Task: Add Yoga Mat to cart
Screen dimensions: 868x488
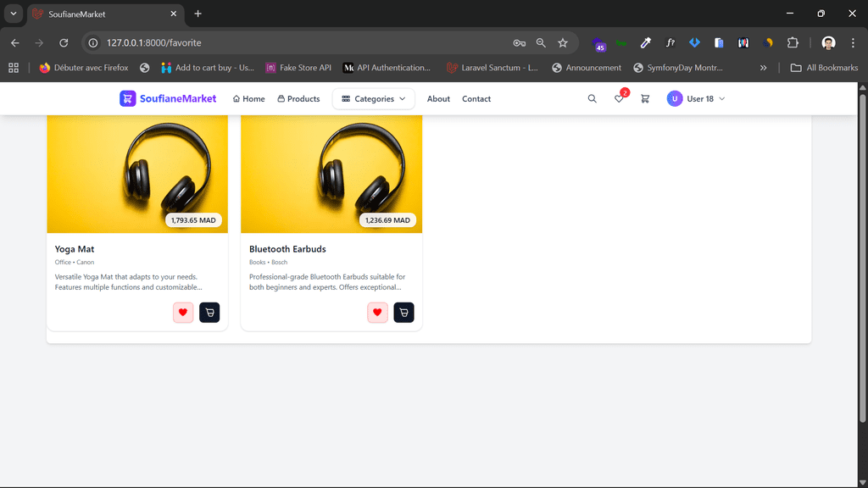Action: (x=209, y=312)
